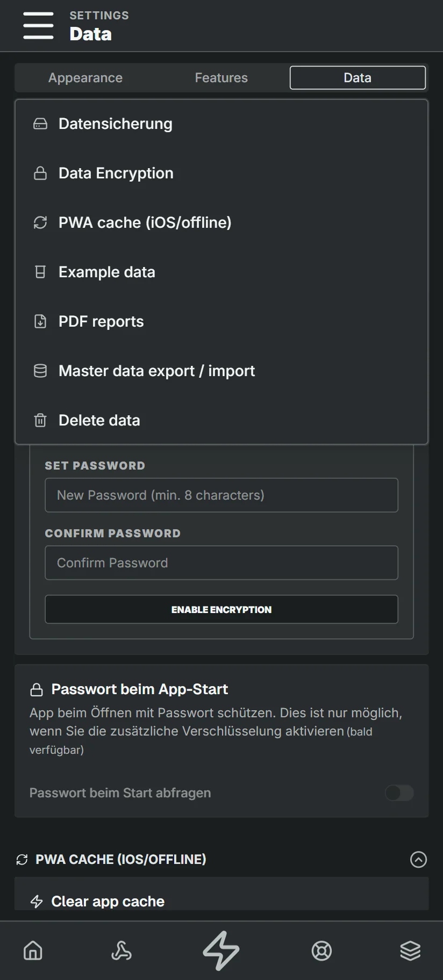This screenshot has width=443, height=980.
Task: Open the webhook icon in bottom navigation
Action: point(122,950)
